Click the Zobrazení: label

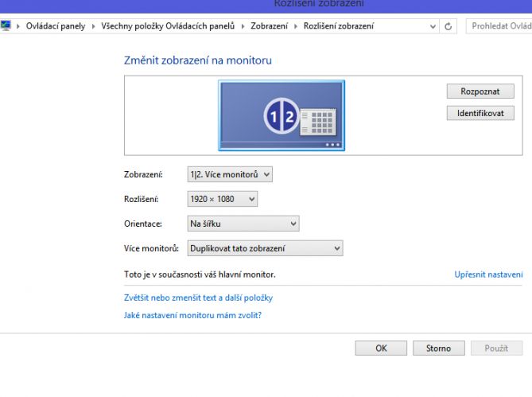point(143,174)
